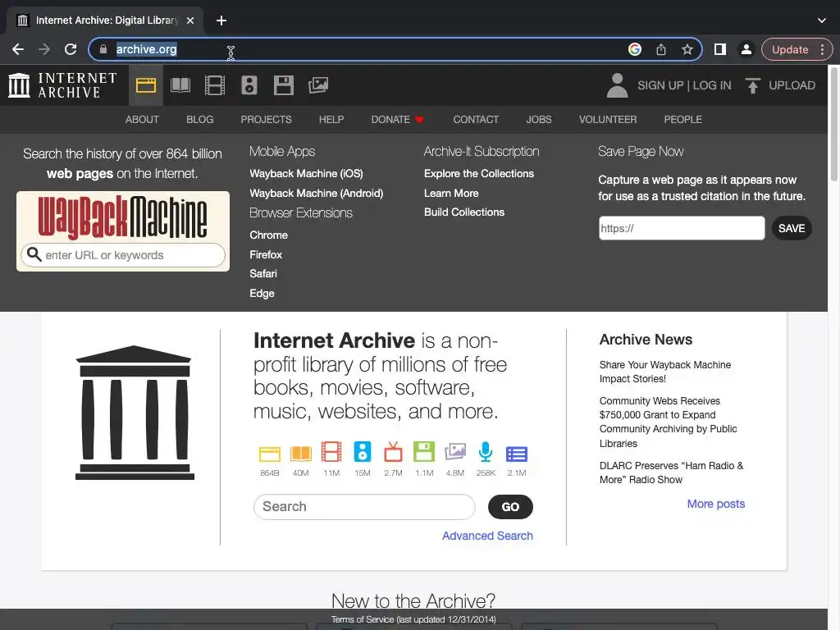Open Wayback Machine (Android) link

[316, 193]
